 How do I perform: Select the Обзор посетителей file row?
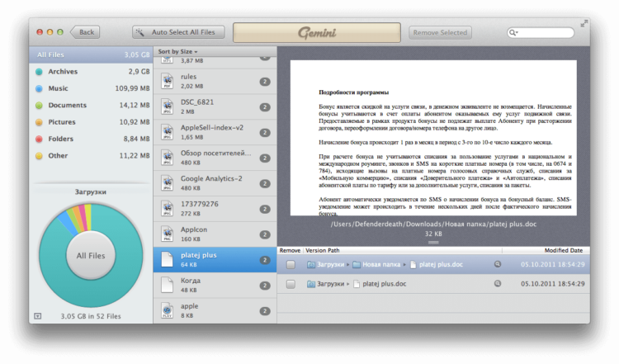(215, 158)
